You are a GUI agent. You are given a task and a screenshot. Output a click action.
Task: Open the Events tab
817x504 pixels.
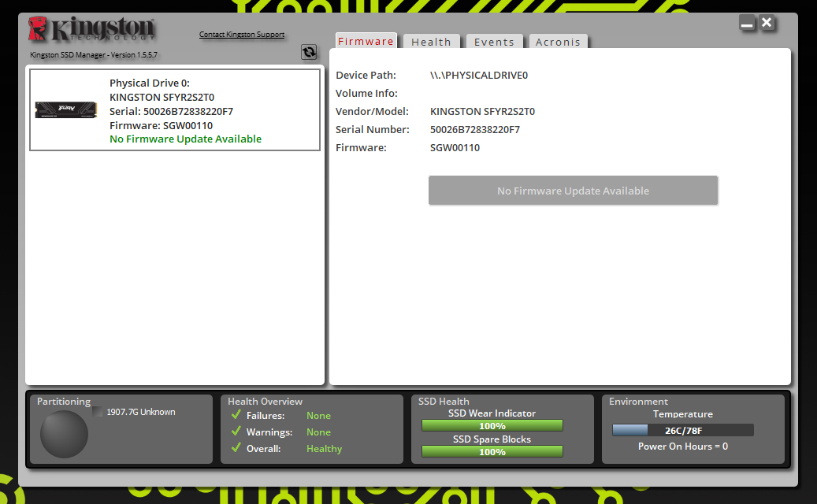coord(495,42)
